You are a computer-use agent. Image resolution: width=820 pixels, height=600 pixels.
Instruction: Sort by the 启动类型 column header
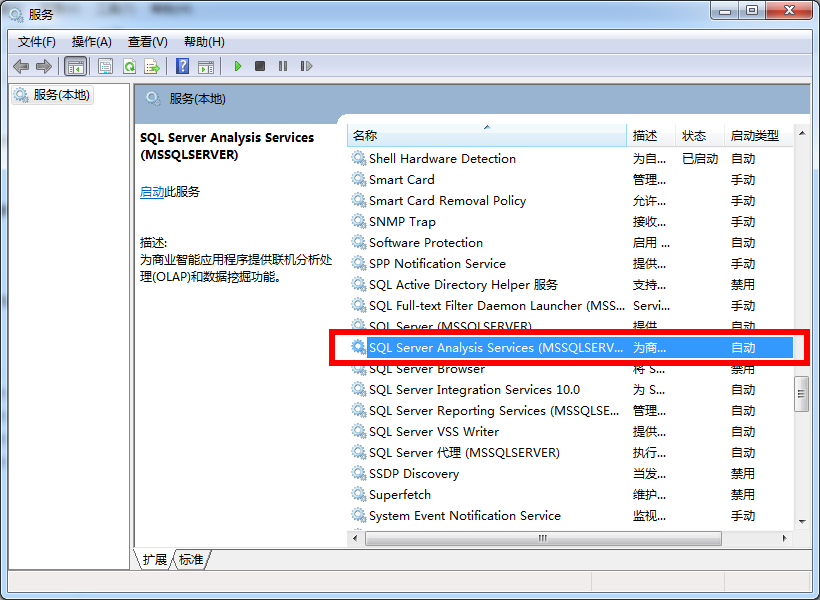[x=758, y=135]
